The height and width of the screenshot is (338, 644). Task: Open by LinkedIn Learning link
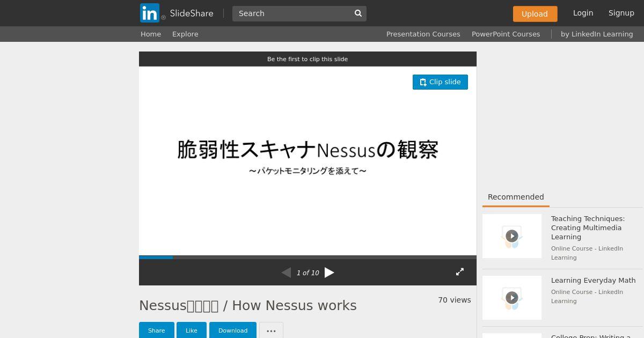coord(597,34)
